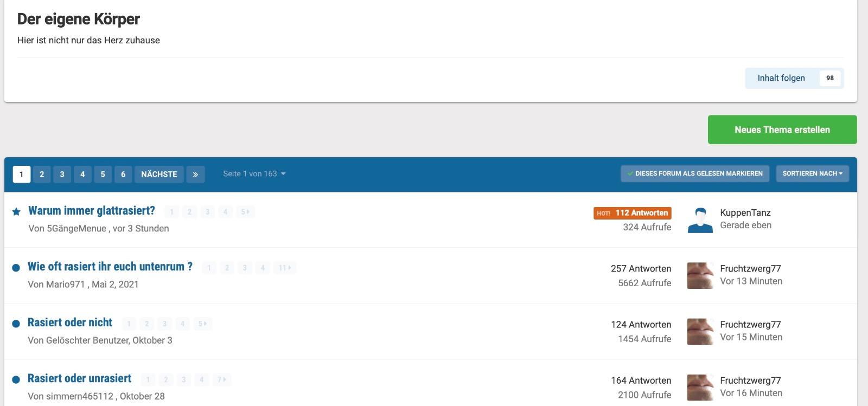Screen dimensions: 868x406
Task: Click Fruchtzwerg77 avatar in 'Wie oft rasiert' row
Action: [x=700, y=276]
